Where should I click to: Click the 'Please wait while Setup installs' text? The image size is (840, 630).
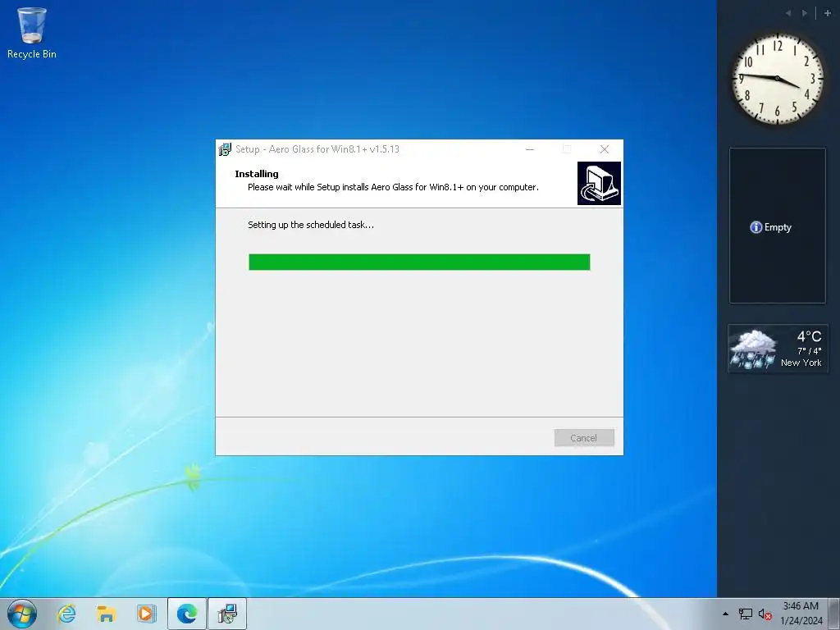pyautogui.click(x=393, y=187)
